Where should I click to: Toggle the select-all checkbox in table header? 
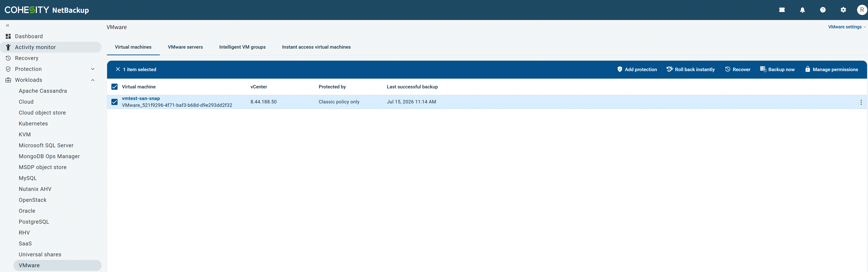click(x=115, y=87)
